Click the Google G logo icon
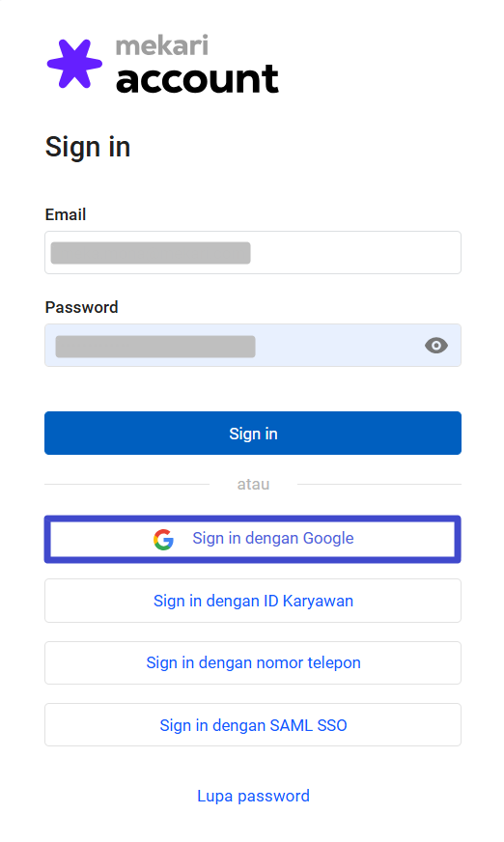Screen dimensions: 504x842 pyautogui.click(x=164, y=539)
